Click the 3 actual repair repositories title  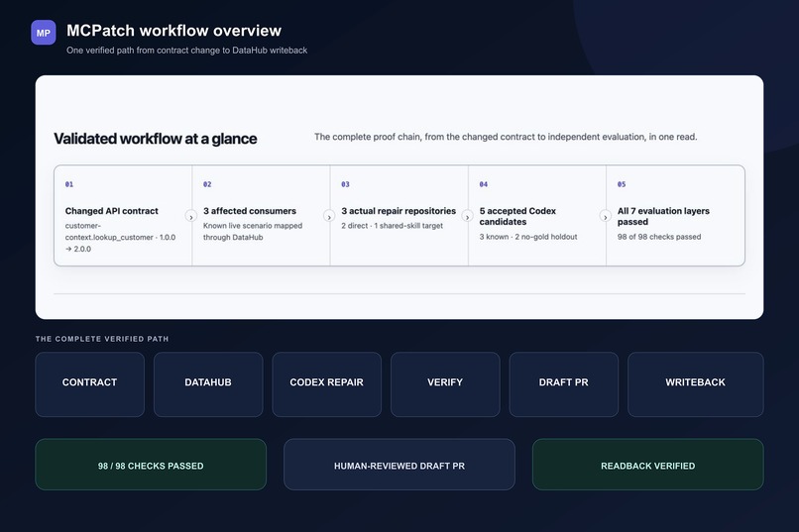coord(399,211)
